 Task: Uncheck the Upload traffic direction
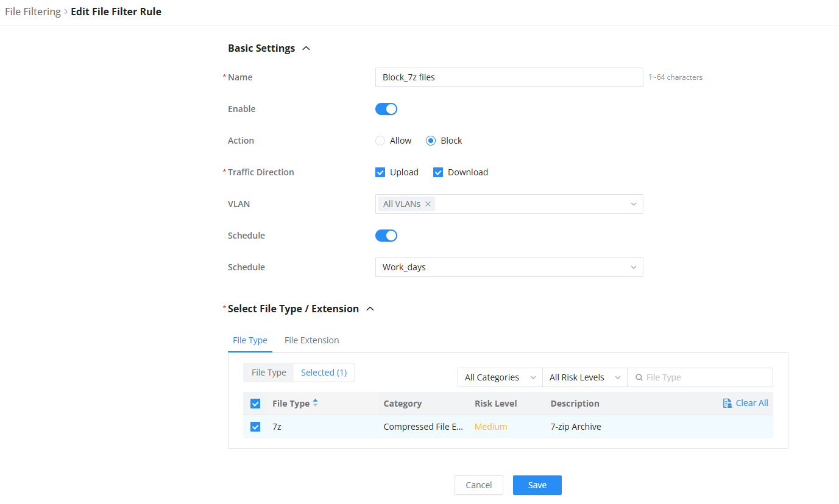click(380, 172)
